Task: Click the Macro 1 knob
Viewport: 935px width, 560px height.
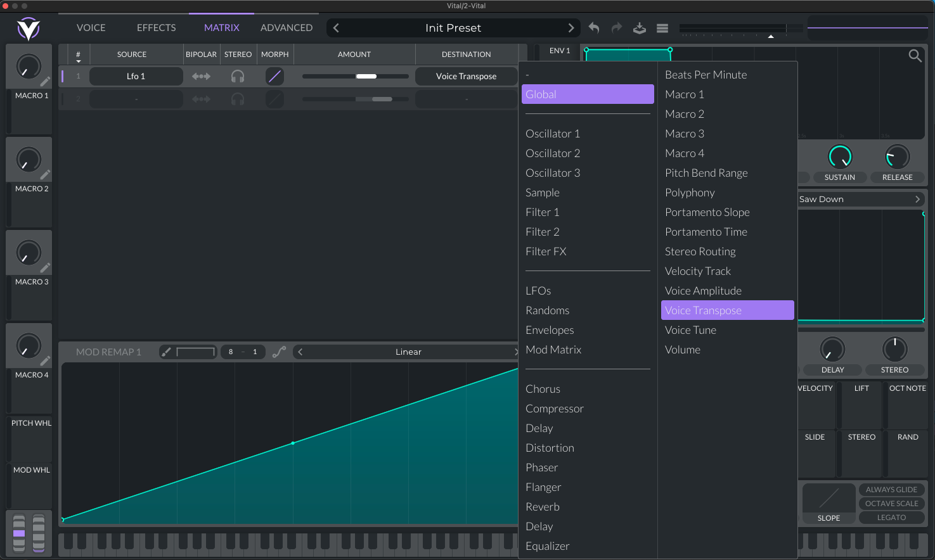Action: (28, 67)
